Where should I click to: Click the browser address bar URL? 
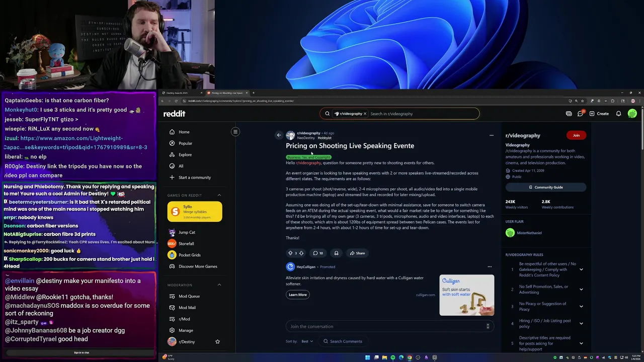click(x=240, y=101)
